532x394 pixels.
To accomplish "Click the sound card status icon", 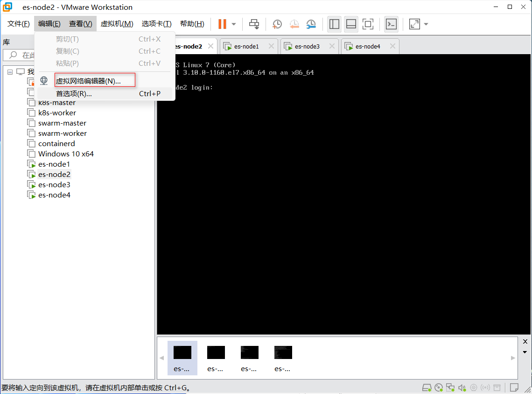I will click(462, 387).
